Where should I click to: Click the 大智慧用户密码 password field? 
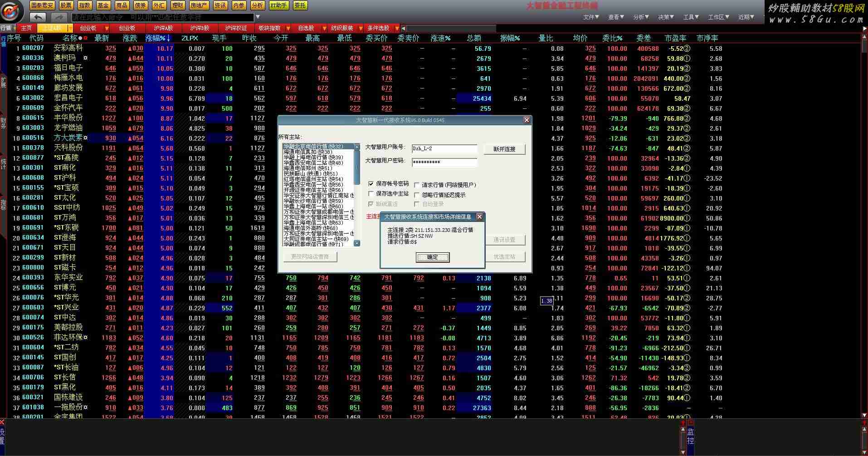(x=444, y=162)
